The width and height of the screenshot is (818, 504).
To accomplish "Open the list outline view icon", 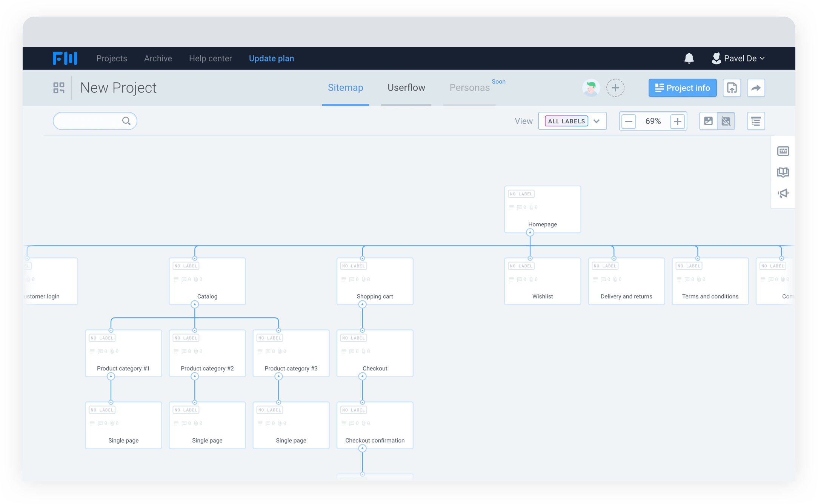I will coord(756,121).
